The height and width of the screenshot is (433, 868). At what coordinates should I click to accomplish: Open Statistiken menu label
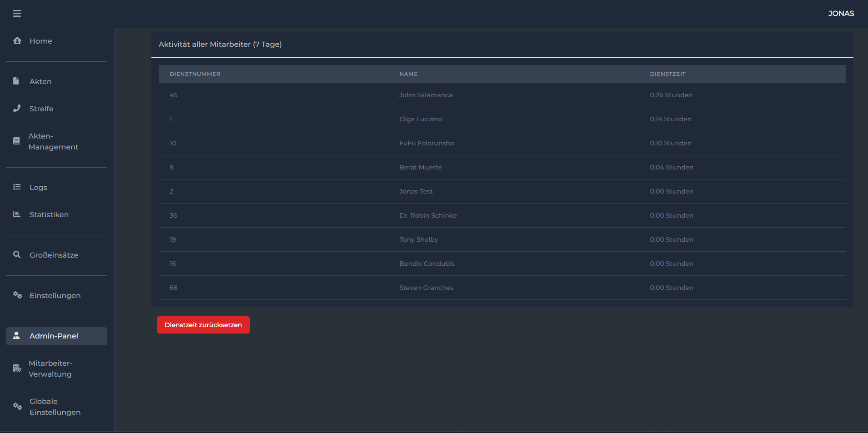point(49,214)
